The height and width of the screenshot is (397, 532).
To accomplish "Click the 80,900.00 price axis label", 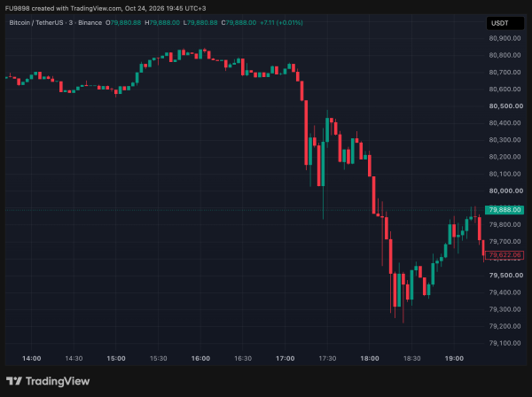I will 505,38.
